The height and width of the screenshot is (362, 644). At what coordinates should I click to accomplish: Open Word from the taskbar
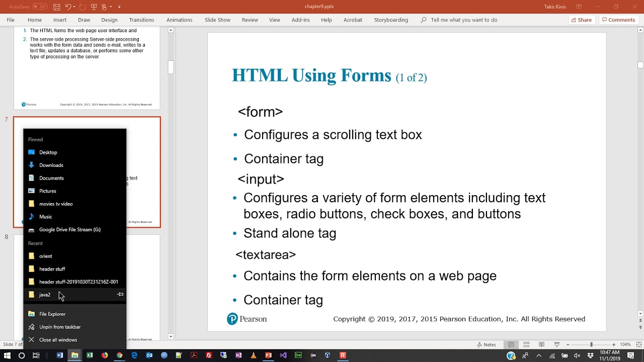click(x=60, y=355)
